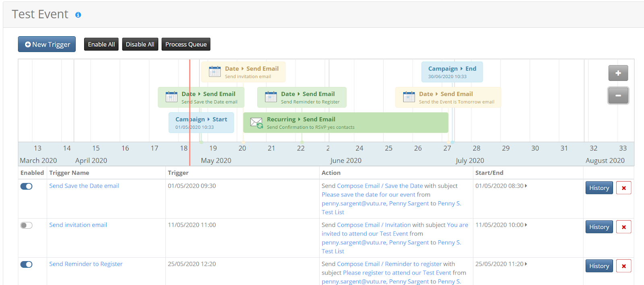Expand start/end arrow for 11/05/2020 10:00
Screen dimensions: 644x285
[x=526, y=225]
